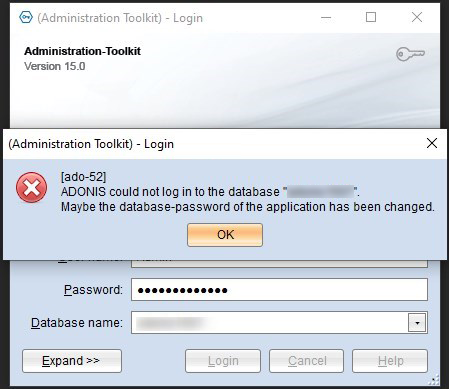Image resolution: width=449 pixels, height=389 pixels.
Task: Click the Password label text
Action: click(x=93, y=290)
